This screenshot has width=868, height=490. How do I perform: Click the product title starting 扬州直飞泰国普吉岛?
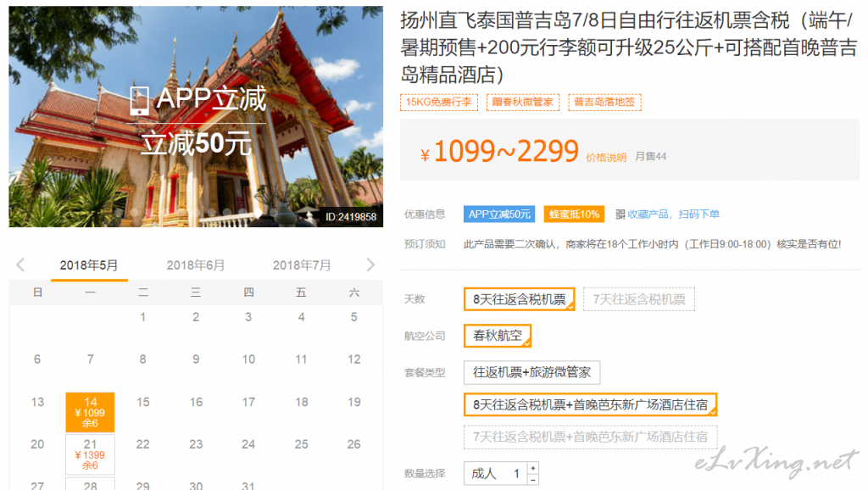click(629, 47)
